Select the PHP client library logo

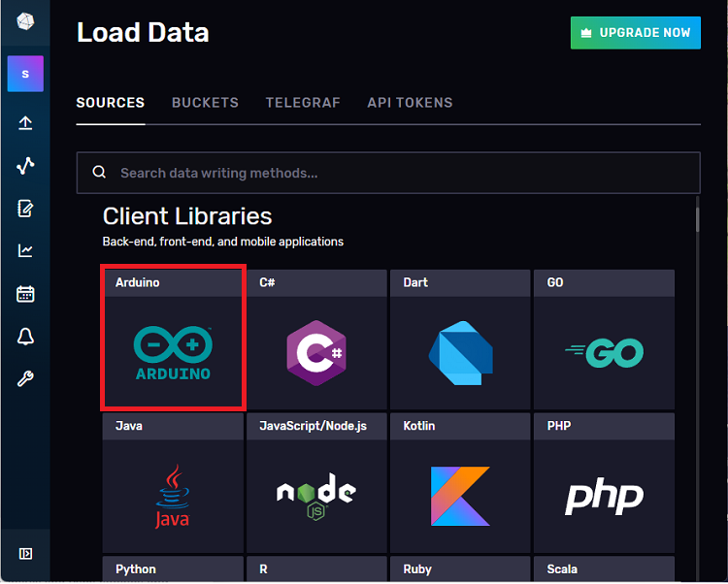604,497
